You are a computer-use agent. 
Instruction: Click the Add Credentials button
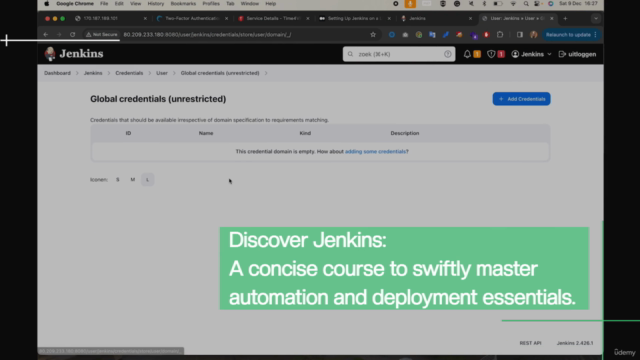click(521, 99)
